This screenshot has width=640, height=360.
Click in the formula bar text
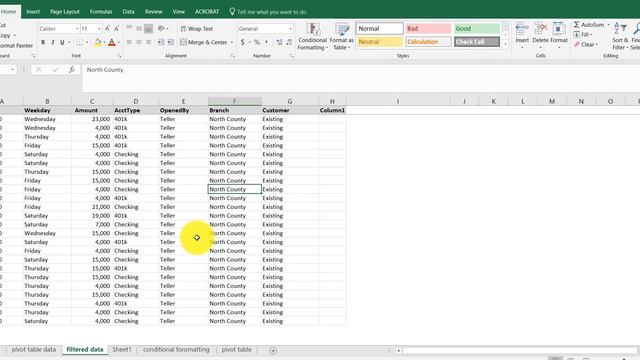coord(105,70)
